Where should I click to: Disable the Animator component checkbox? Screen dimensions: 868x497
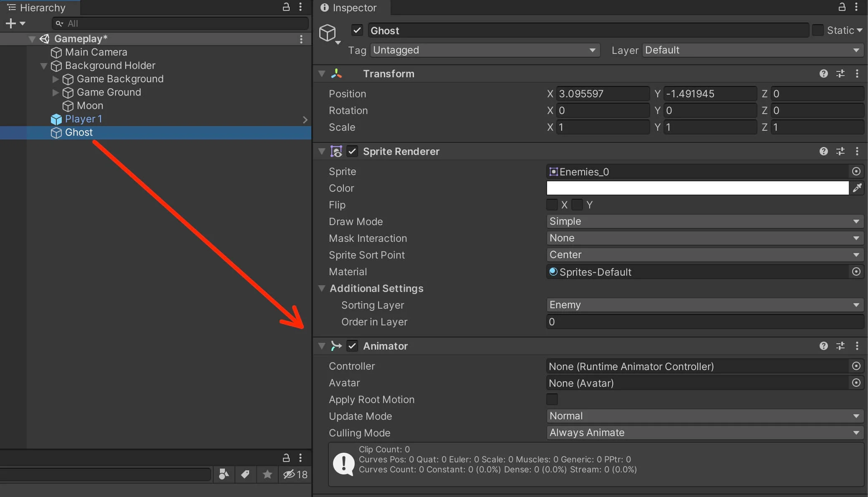pos(352,346)
